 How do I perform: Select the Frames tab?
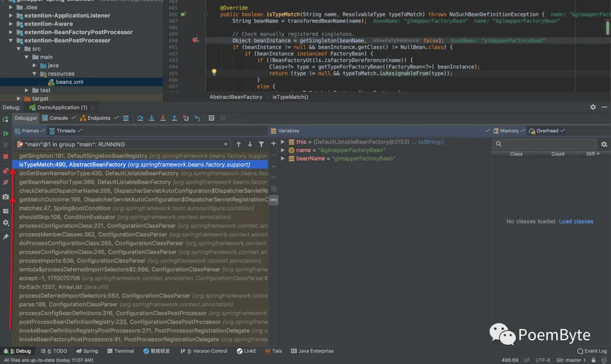tap(30, 131)
